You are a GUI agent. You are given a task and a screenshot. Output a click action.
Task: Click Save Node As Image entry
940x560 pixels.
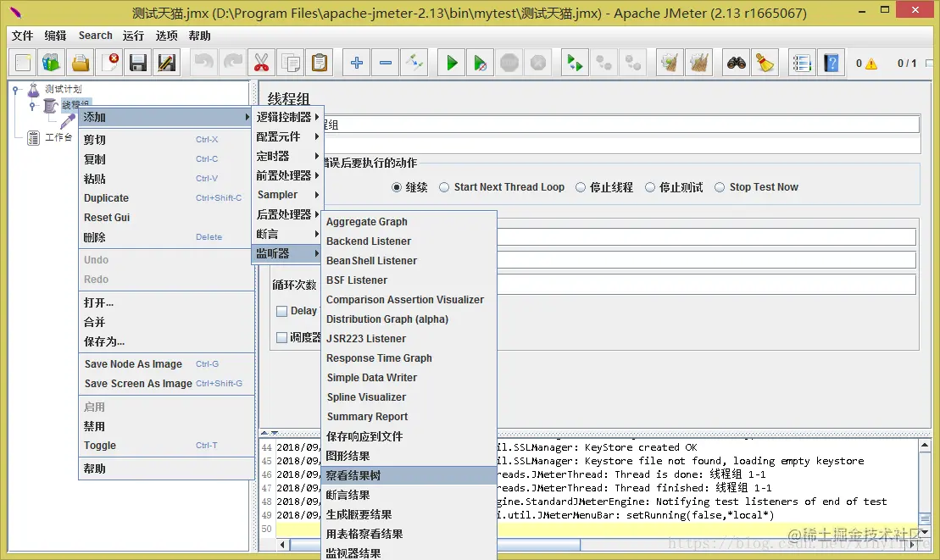point(166,364)
